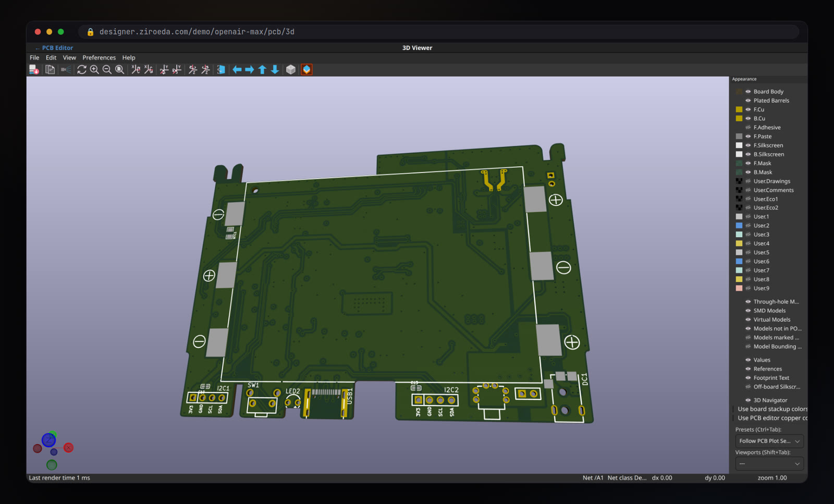Open the View menu
834x504 pixels.
[x=69, y=58]
